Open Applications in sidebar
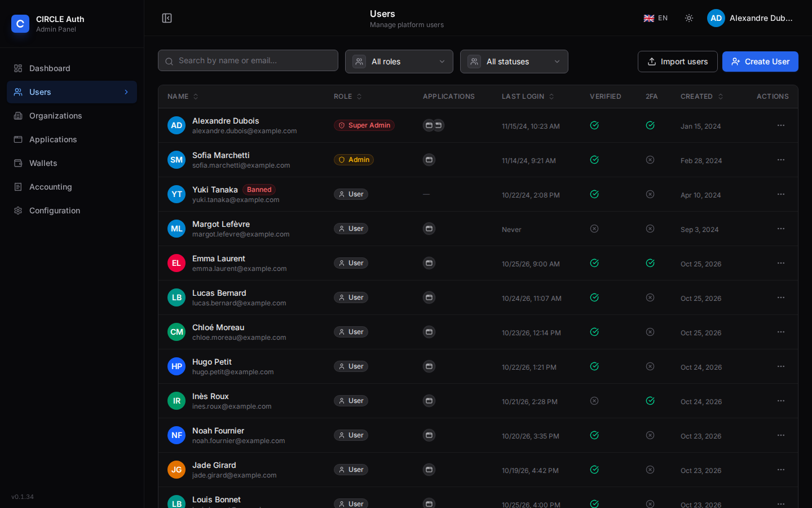This screenshot has width=812, height=508. pos(72,139)
